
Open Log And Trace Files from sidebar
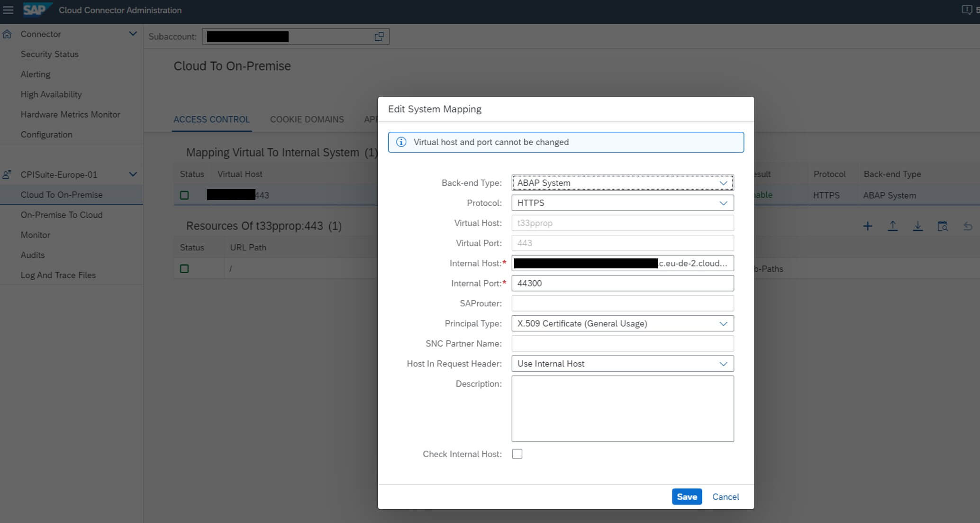(58, 275)
